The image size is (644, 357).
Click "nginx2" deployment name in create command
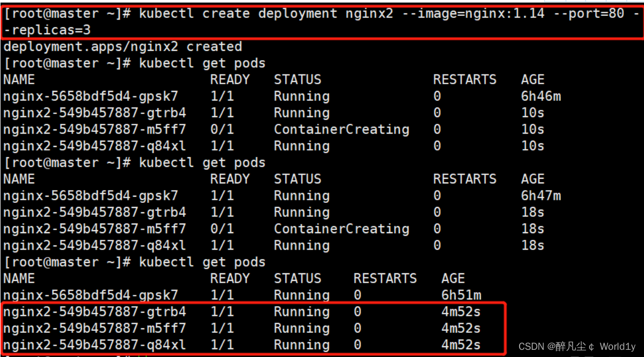[x=369, y=13]
